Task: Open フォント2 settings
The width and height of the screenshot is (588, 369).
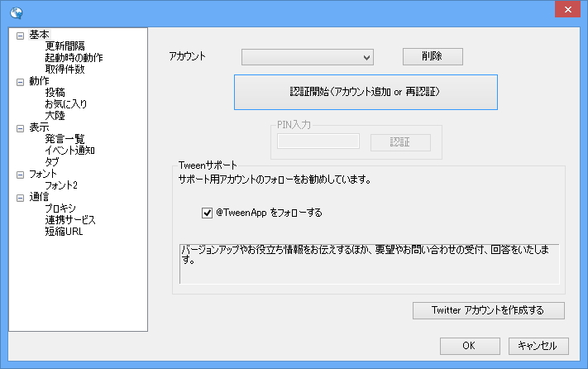Action: pyautogui.click(x=61, y=185)
